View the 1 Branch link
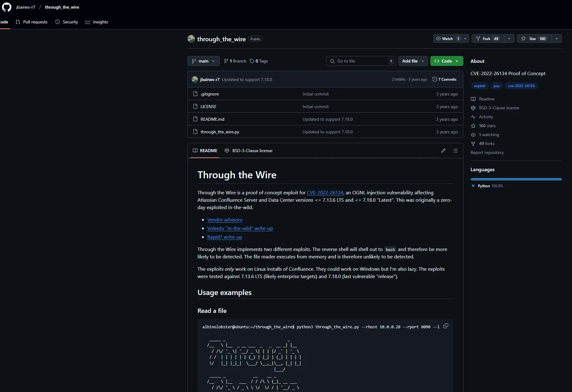This screenshot has height=392, width=572. tap(235, 61)
